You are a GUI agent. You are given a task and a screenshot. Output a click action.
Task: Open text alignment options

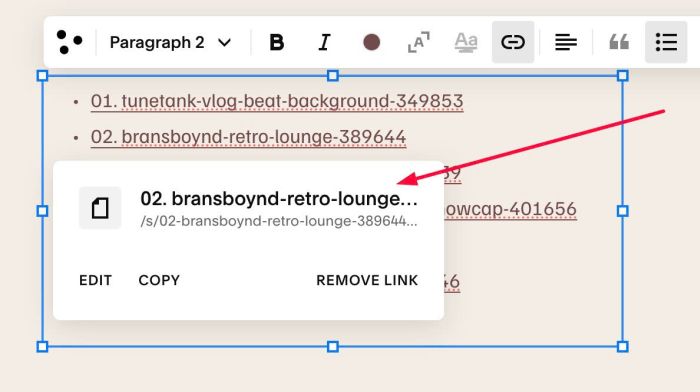click(x=566, y=42)
